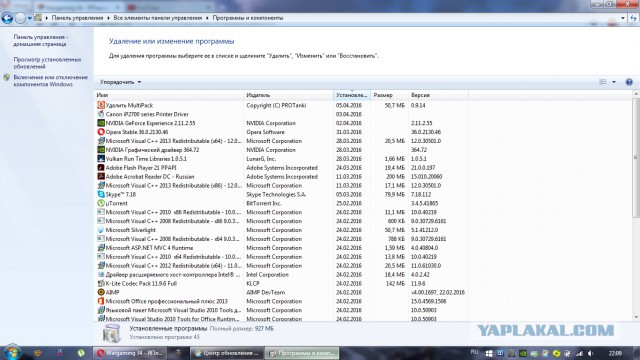Click the list scroll down arrow
Image resolution: width=640 pixels, height=360 pixels.
point(636,317)
